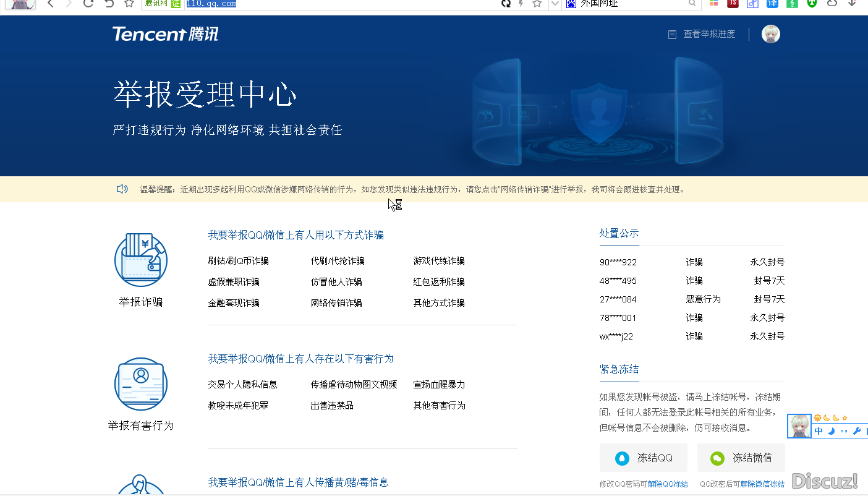Select 宣扬血腥暴力 option
This screenshot has height=496, width=868.
pos(439,385)
